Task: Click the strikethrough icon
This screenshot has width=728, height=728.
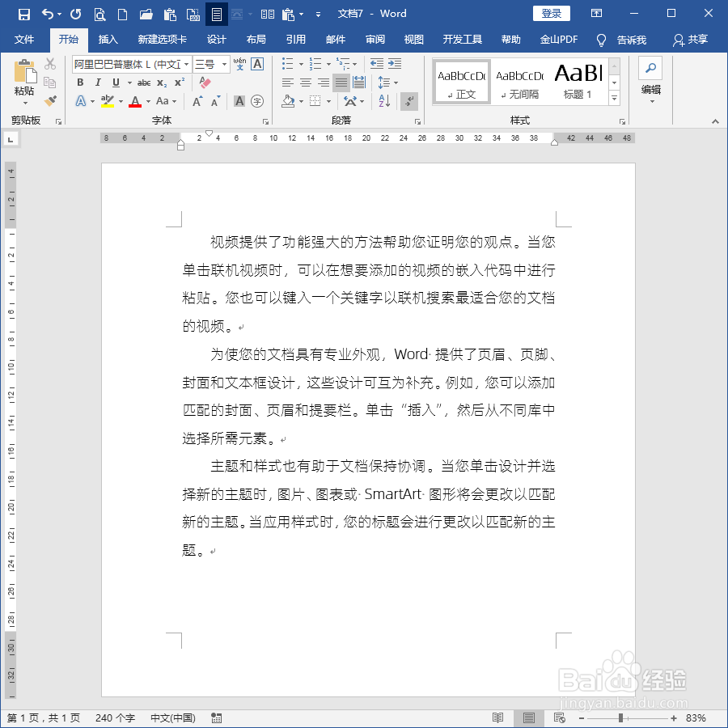Action: click(145, 82)
